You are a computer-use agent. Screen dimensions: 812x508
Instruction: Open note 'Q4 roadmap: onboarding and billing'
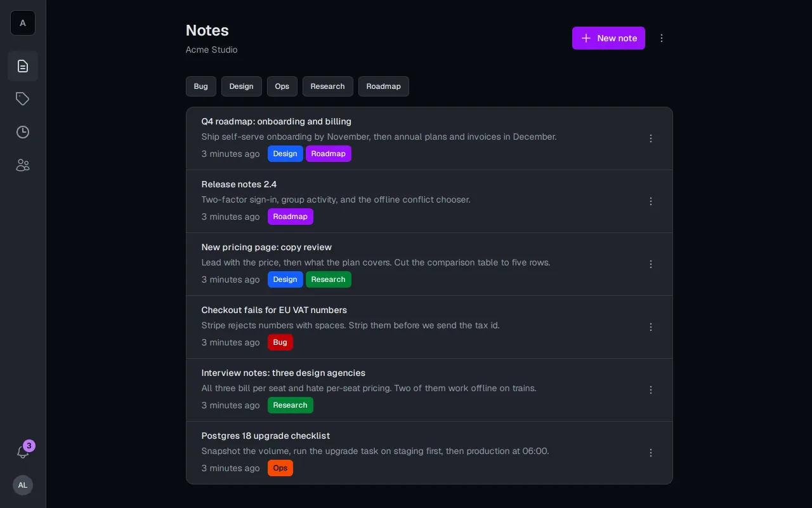coord(277,121)
